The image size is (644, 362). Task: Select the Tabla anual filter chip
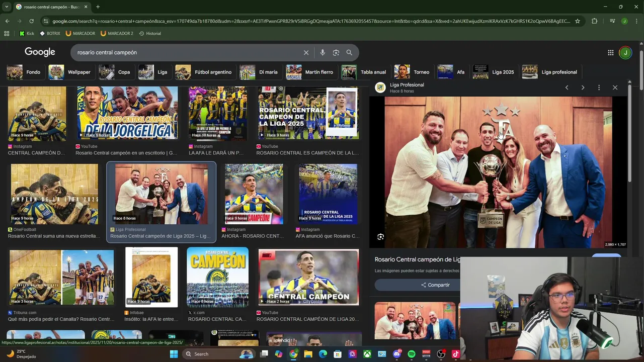tap(364, 72)
